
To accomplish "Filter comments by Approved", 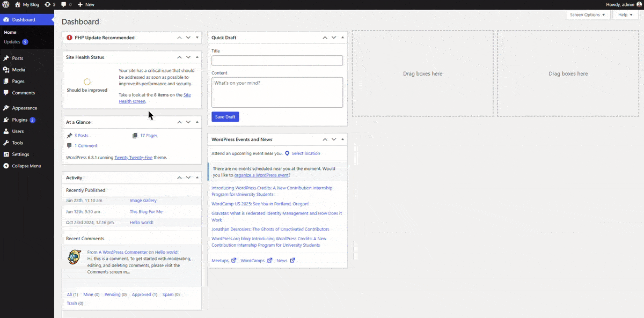I will (x=145, y=294).
